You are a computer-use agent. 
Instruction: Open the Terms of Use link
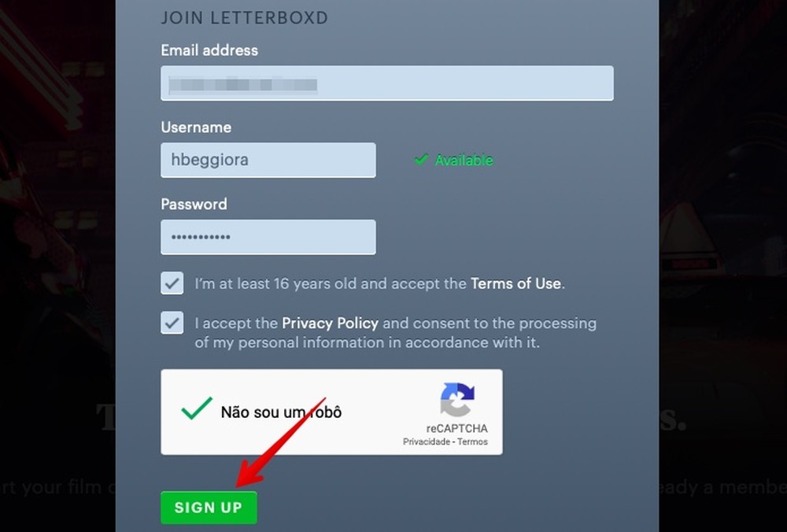(x=515, y=283)
